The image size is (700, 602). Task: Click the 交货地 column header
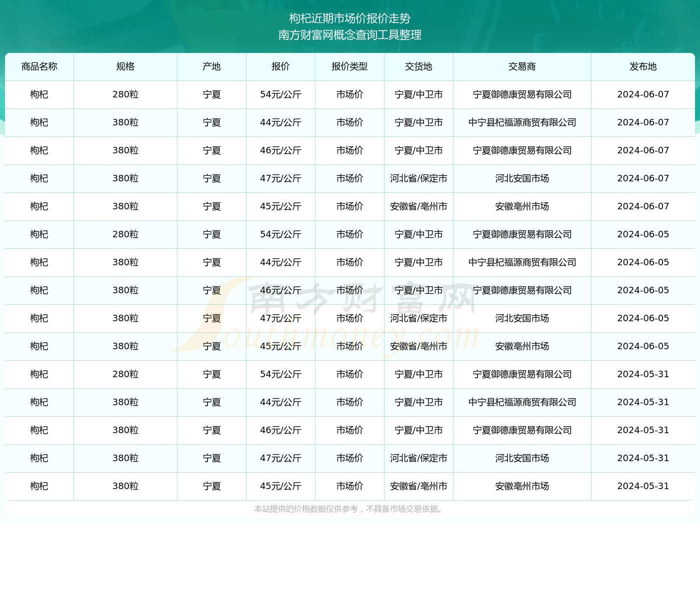418,66
